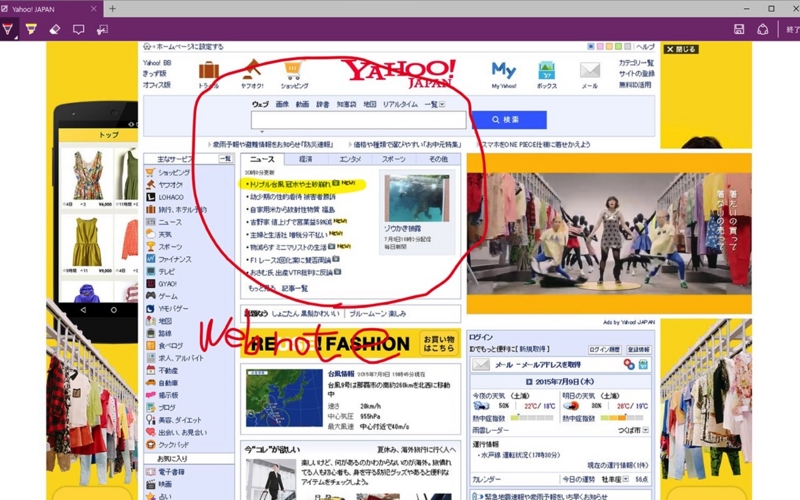Open the points icon in the mail row
Viewport: 800px width, 500px height.
coord(629,364)
